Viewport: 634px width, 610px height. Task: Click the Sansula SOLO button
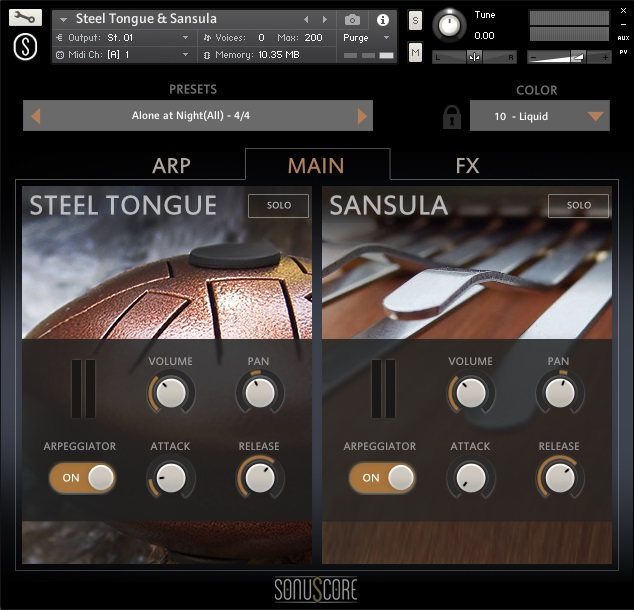[x=579, y=206]
